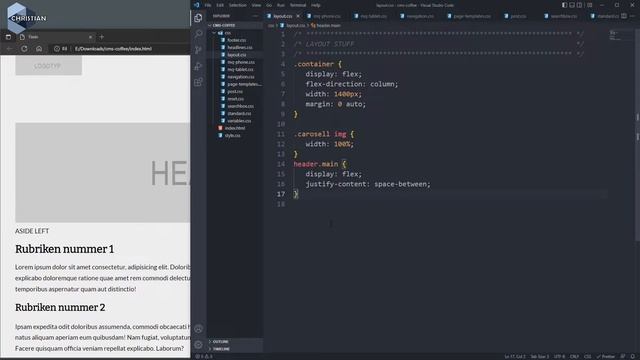This screenshot has height=360, width=640.
Task: Open the Search view in the activity bar
Action: click(x=198, y=33)
